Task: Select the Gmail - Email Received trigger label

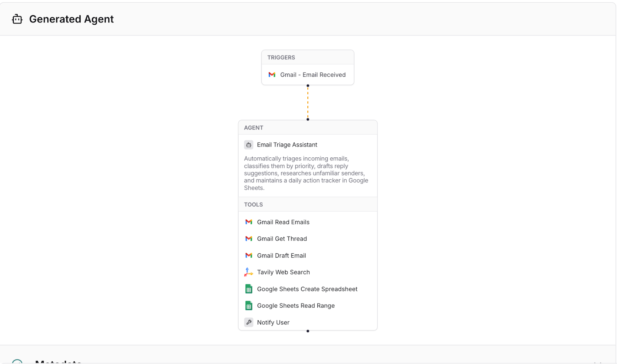Action: (313, 75)
